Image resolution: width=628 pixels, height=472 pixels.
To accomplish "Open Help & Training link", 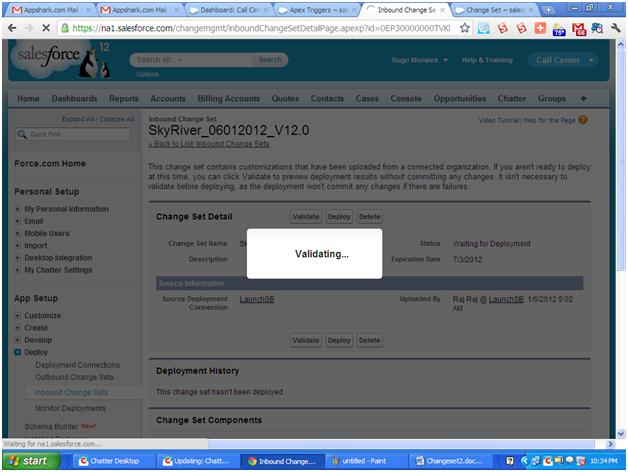I will pos(487,60).
